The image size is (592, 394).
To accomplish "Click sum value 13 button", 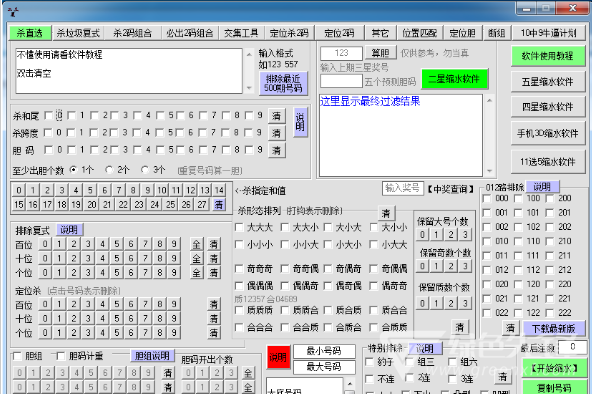I will [x=205, y=190].
